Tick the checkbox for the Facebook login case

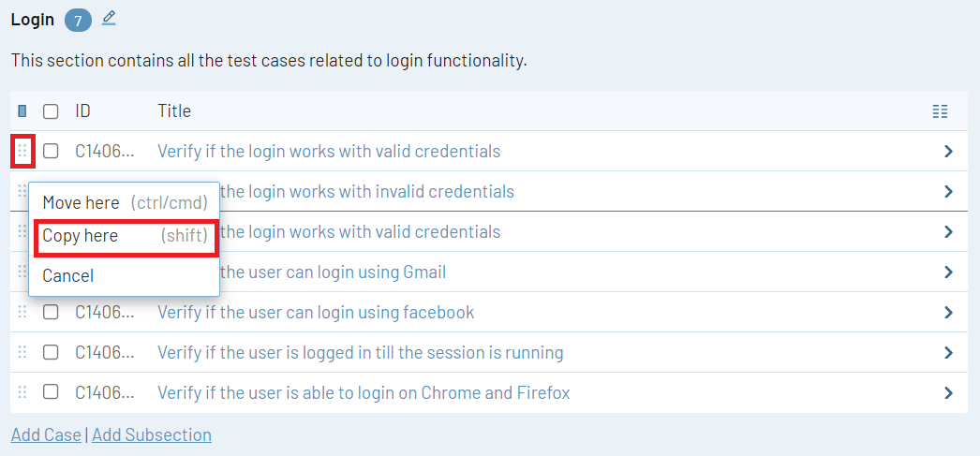tap(51, 312)
